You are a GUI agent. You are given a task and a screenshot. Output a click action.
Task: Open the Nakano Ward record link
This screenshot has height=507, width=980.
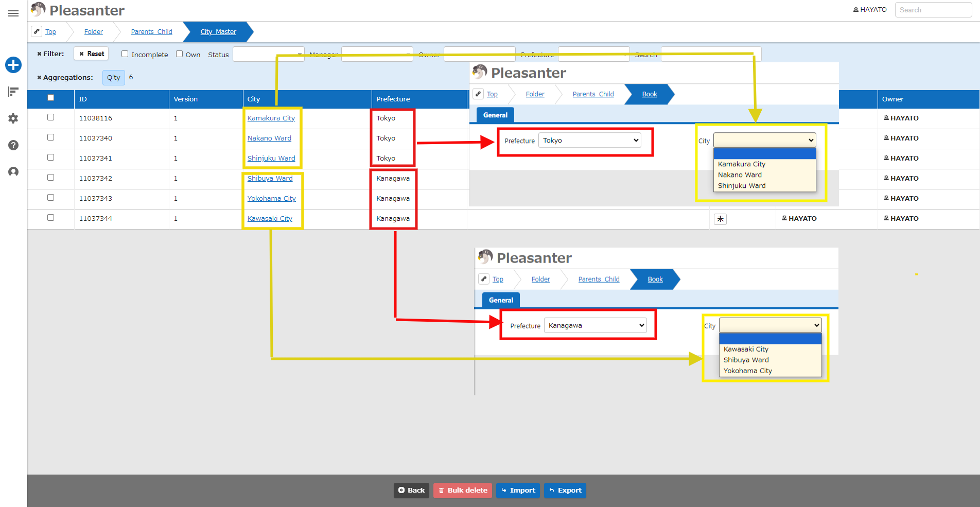tap(269, 138)
